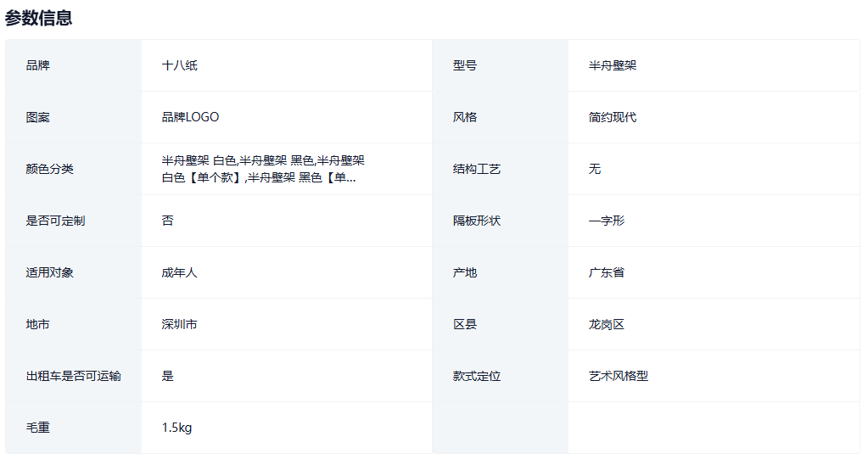Click the 毛重 label cell

(x=38, y=428)
